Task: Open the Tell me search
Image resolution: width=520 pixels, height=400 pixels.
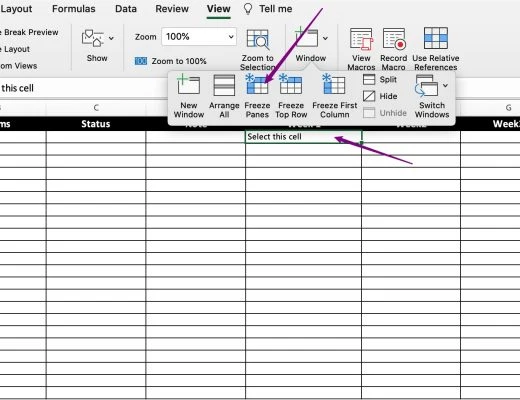Action: 275,9
